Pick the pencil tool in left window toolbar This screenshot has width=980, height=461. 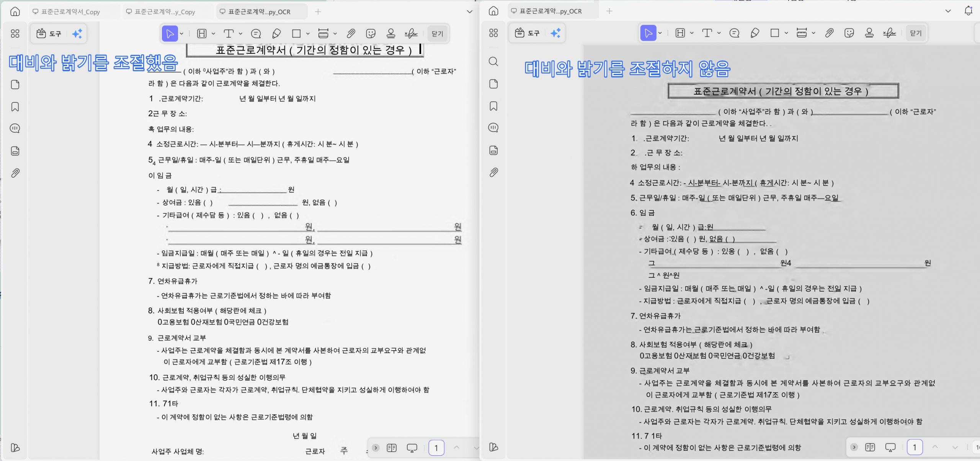point(276,34)
